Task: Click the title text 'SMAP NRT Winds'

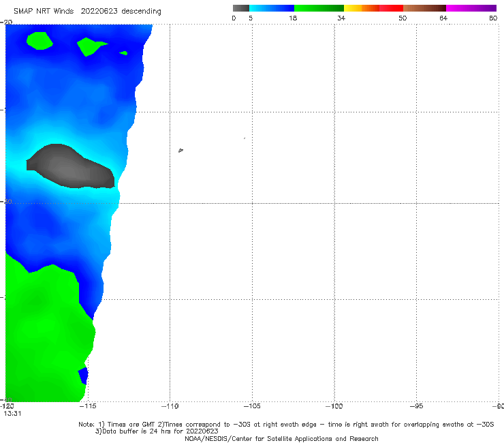Action: click(44, 11)
